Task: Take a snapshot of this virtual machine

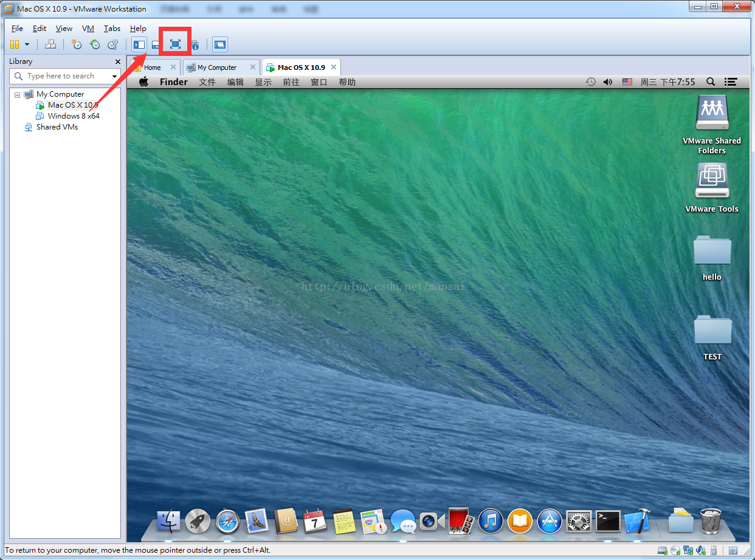Action: (77, 44)
